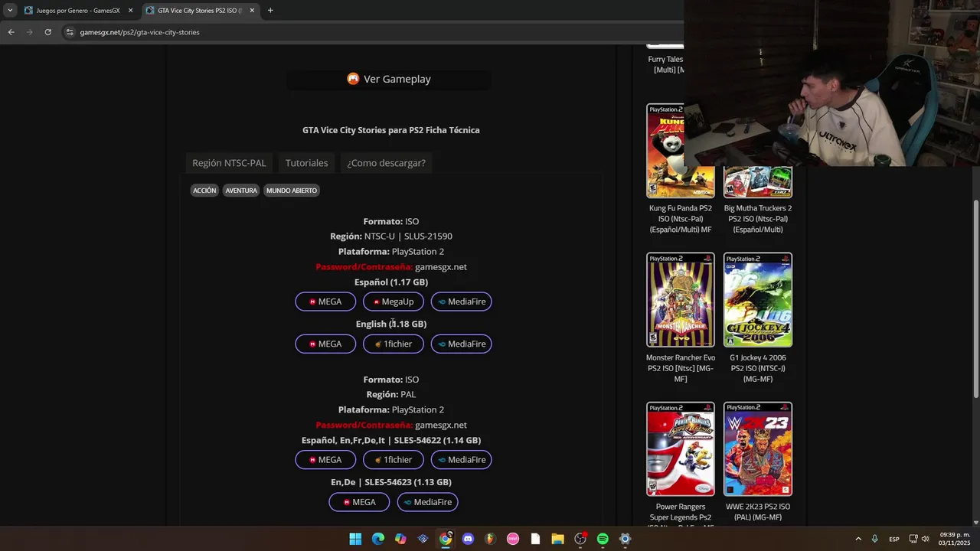Show hidden system tray icons
The image size is (980, 551).
[857, 539]
